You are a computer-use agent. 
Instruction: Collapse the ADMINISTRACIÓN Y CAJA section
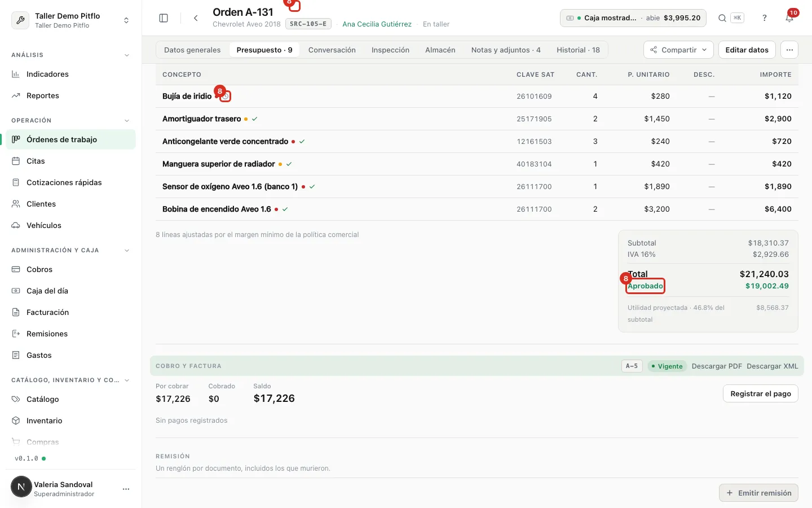tap(126, 251)
